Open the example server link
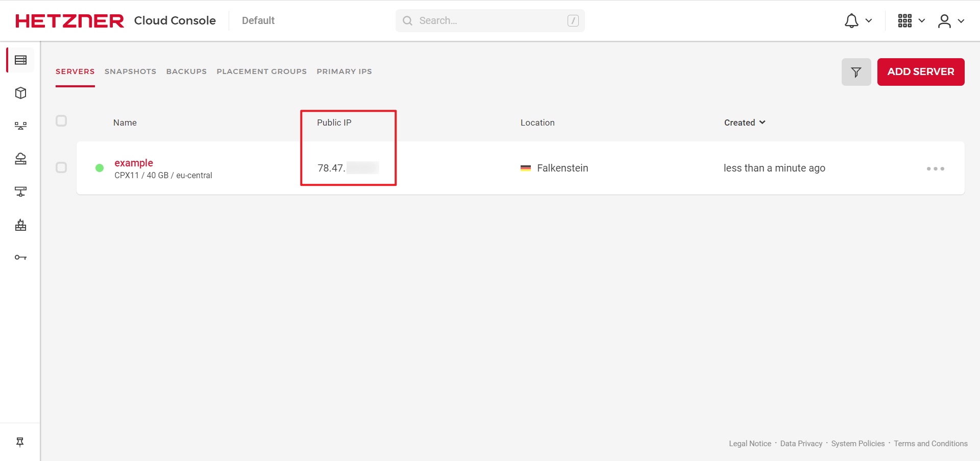This screenshot has width=980, height=461. tap(134, 163)
